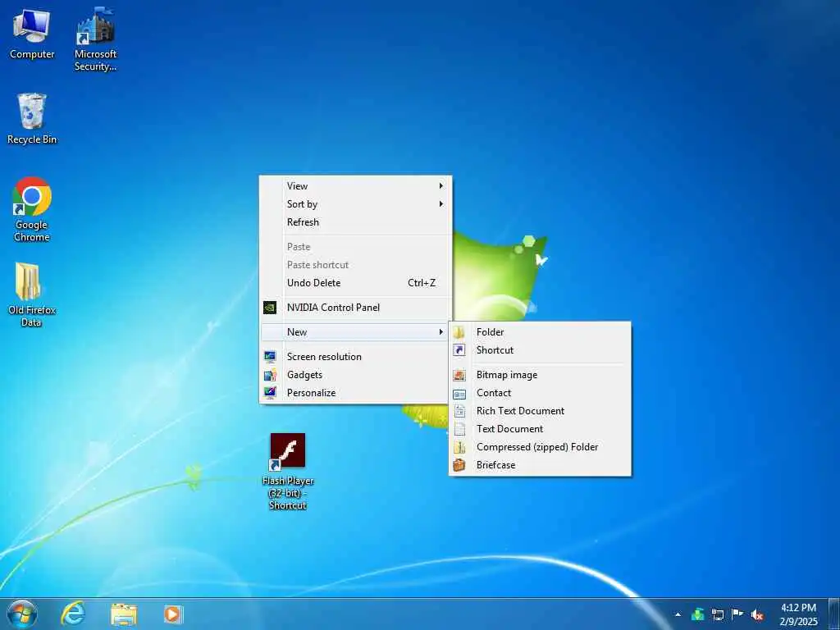Click the arrow beside Sort by
The image size is (840, 630).
coord(441,204)
